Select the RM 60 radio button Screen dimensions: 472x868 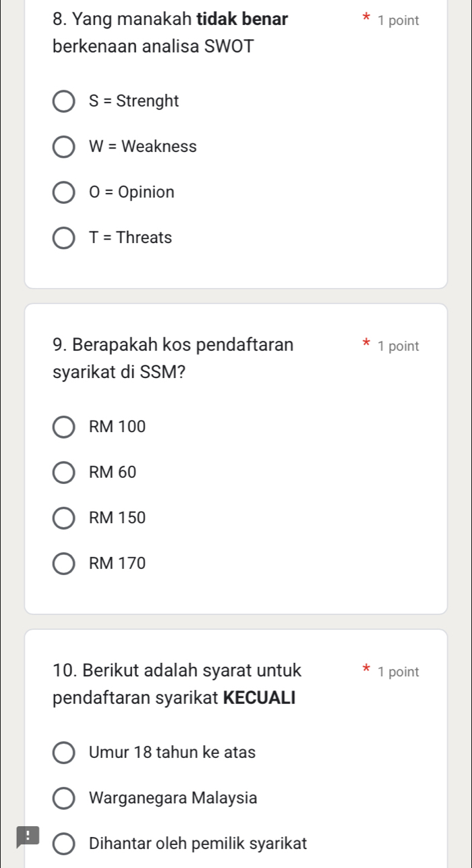(x=64, y=472)
